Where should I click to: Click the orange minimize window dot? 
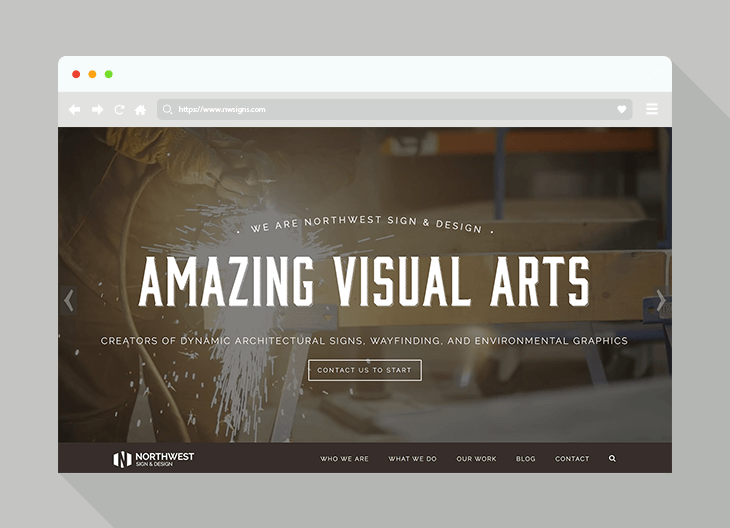click(92, 74)
